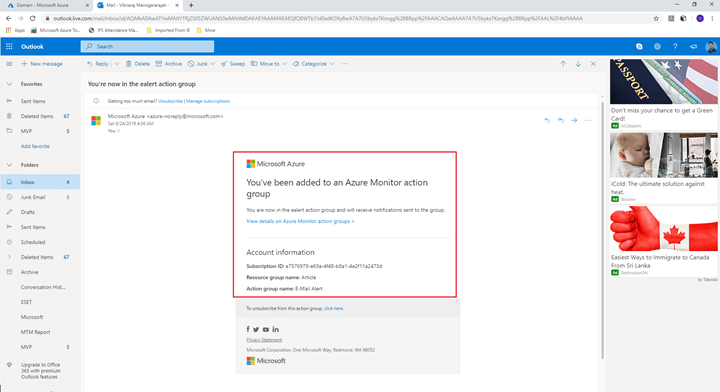Viewport: 720px width, 392px height.
Task: Expand the Deleted Items folder under Folders
Action: 9,257
